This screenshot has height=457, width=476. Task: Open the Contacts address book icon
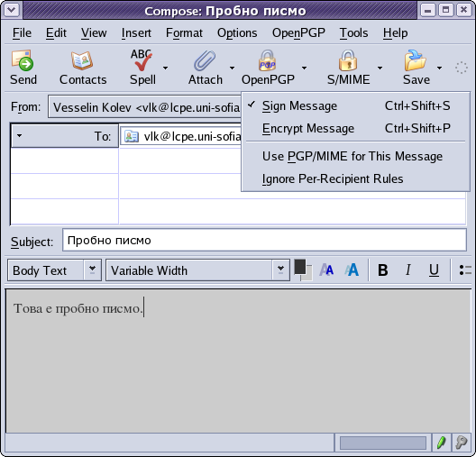pyautogui.click(x=82, y=60)
